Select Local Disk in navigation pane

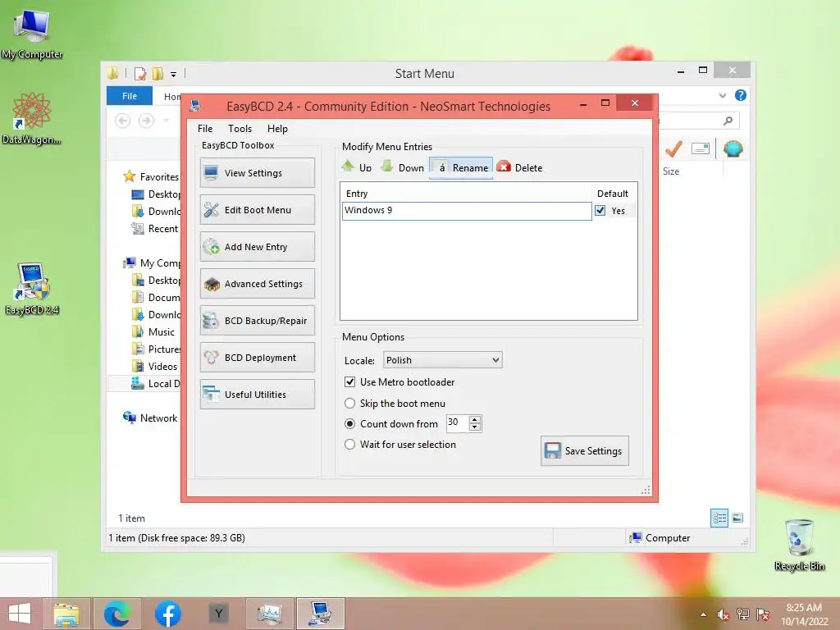pyautogui.click(x=164, y=384)
